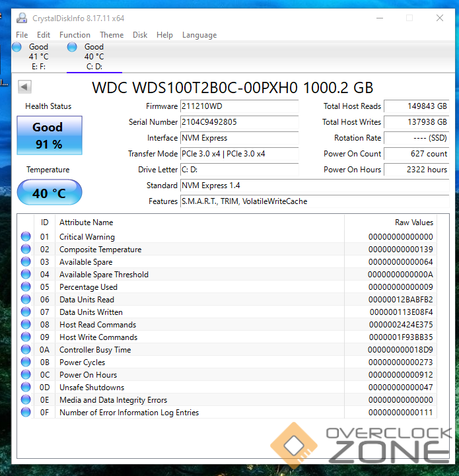The width and height of the screenshot is (459, 476).
Task: Click raw value 00000012BABFB2
Action: [400, 300]
